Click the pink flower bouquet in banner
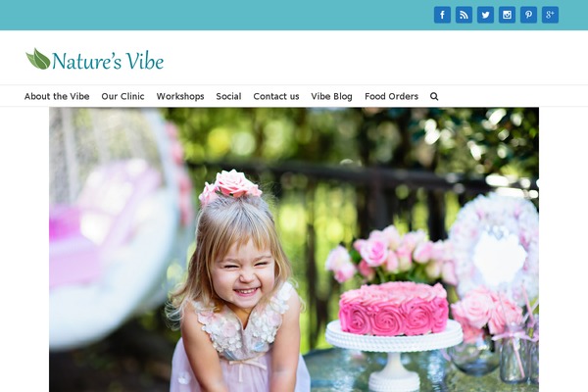The height and width of the screenshot is (392, 588). pos(390,255)
